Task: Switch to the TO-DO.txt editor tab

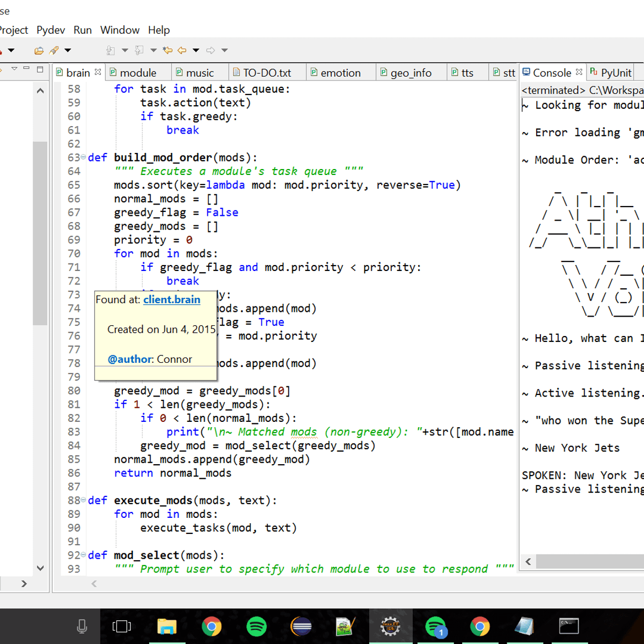Action: [x=267, y=72]
